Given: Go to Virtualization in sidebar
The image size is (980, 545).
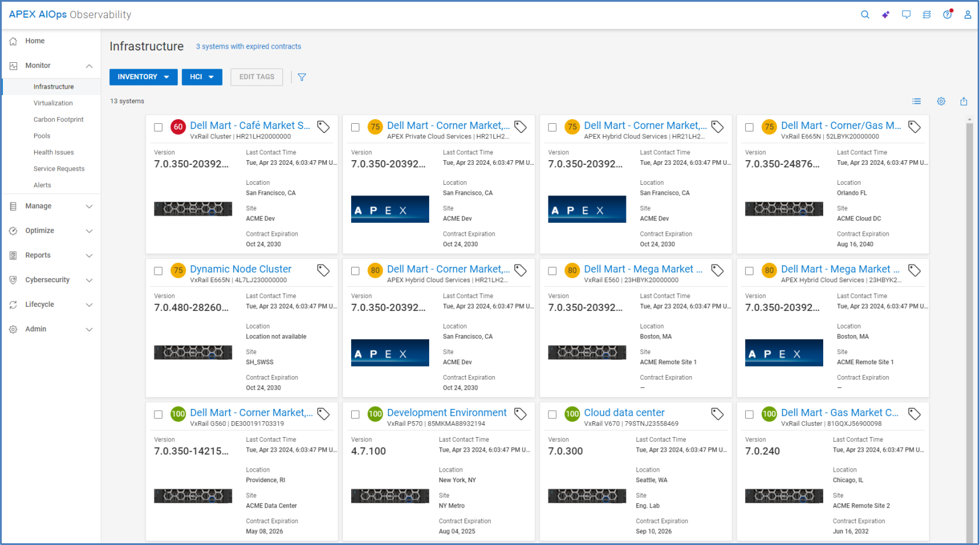Looking at the screenshot, I should 53,103.
